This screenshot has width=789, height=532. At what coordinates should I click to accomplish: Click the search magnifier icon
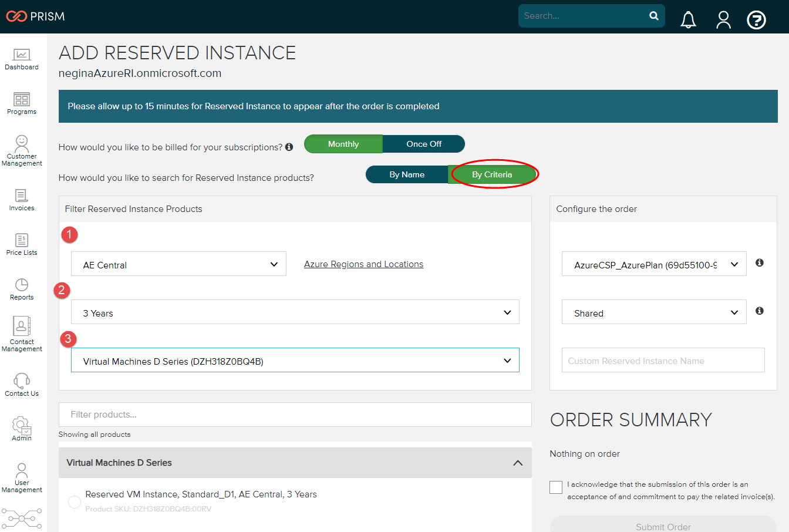(x=654, y=16)
